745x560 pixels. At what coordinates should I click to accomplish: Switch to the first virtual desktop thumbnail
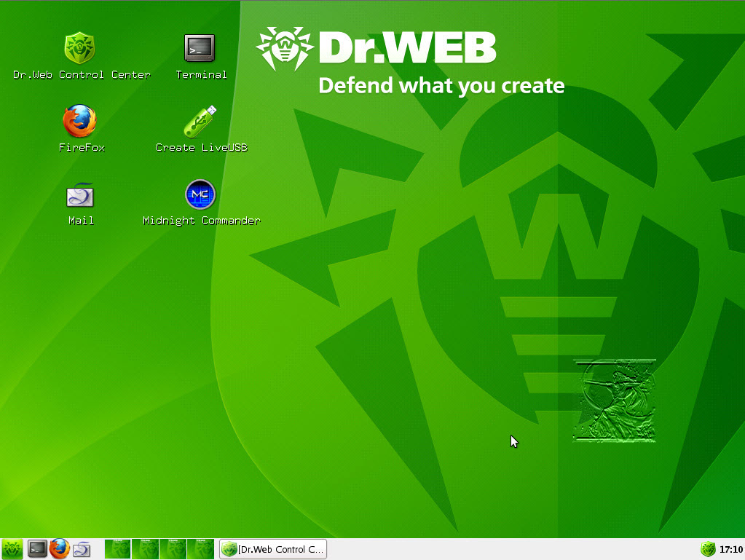pos(118,549)
